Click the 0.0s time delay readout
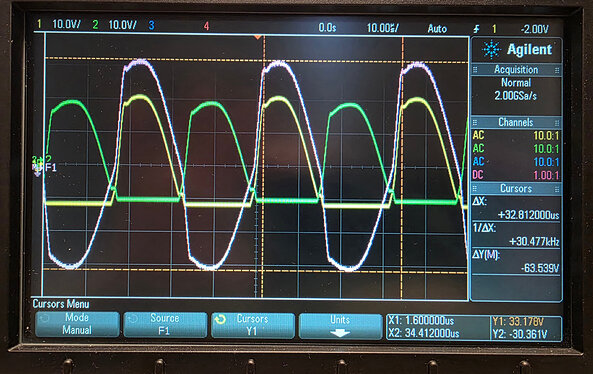 coord(327,28)
